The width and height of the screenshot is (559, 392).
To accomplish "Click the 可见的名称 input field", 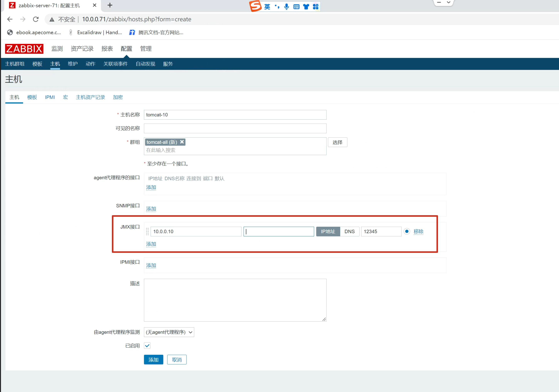I will tap(235, 128).
